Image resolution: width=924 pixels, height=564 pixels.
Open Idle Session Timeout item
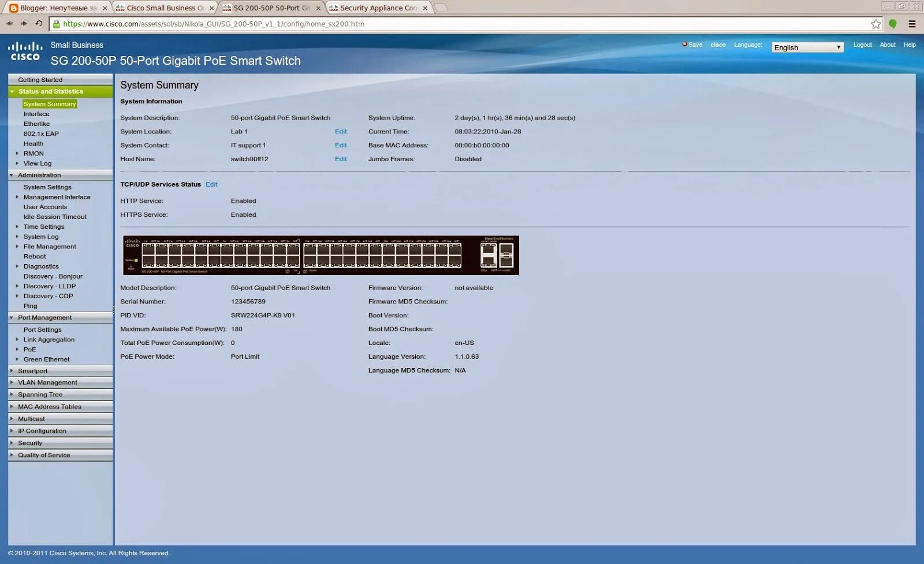tap(55, 217)
